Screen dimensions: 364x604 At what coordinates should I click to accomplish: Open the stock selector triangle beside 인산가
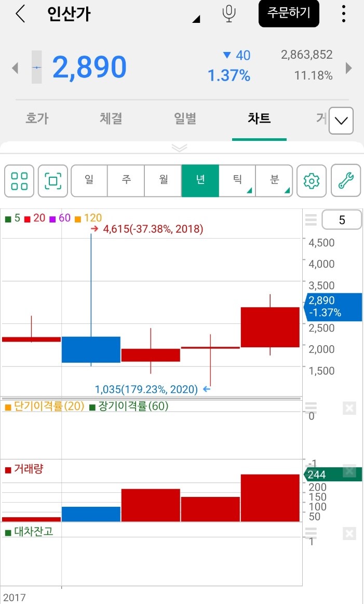point(196,19)
